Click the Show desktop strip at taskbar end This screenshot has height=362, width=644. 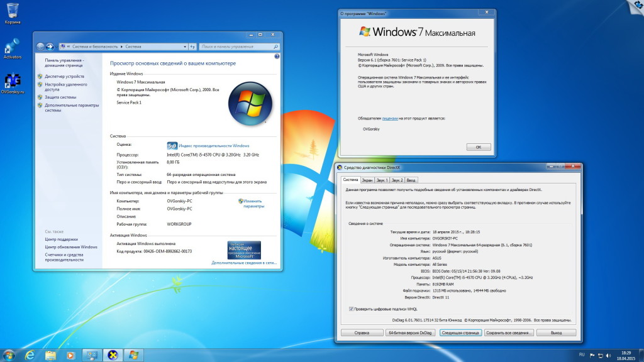coord(641,355)
